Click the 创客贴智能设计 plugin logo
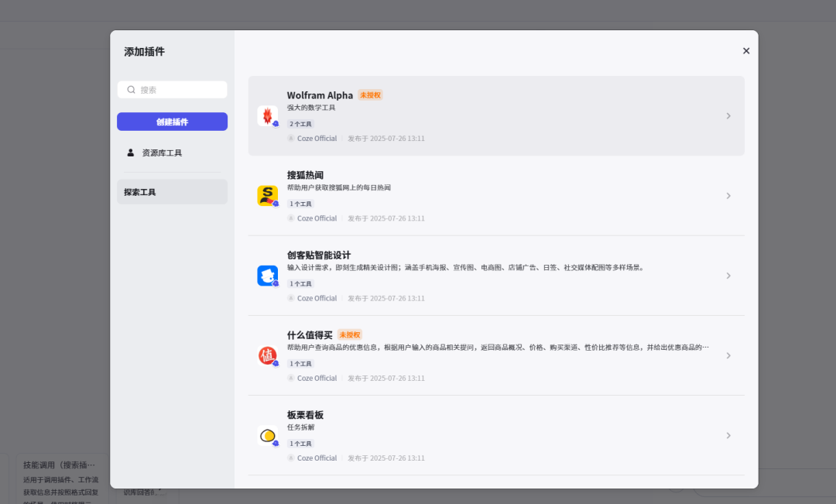The height and width of the screenshot is (504, 836). (x=268, y=276)
